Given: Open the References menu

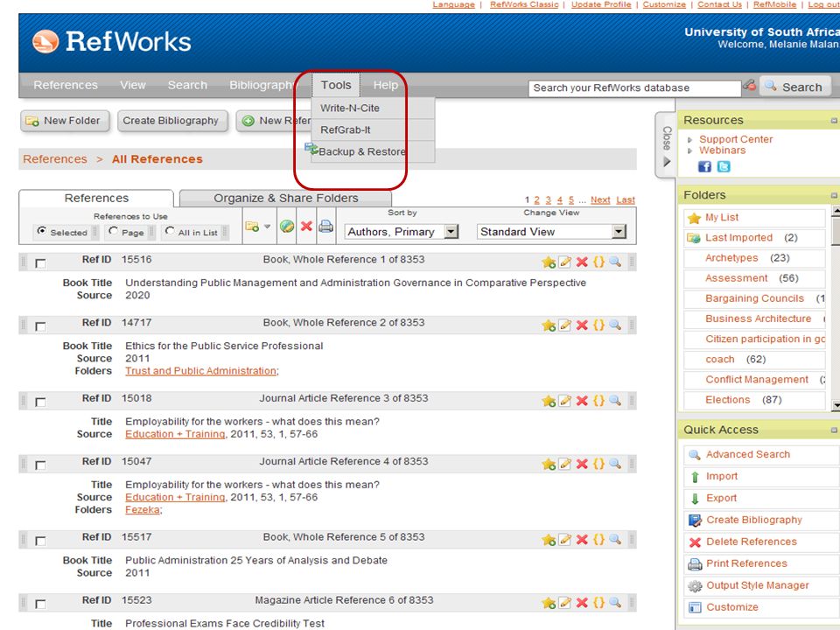Looking at the screenshot, I should tap(66, 85).
